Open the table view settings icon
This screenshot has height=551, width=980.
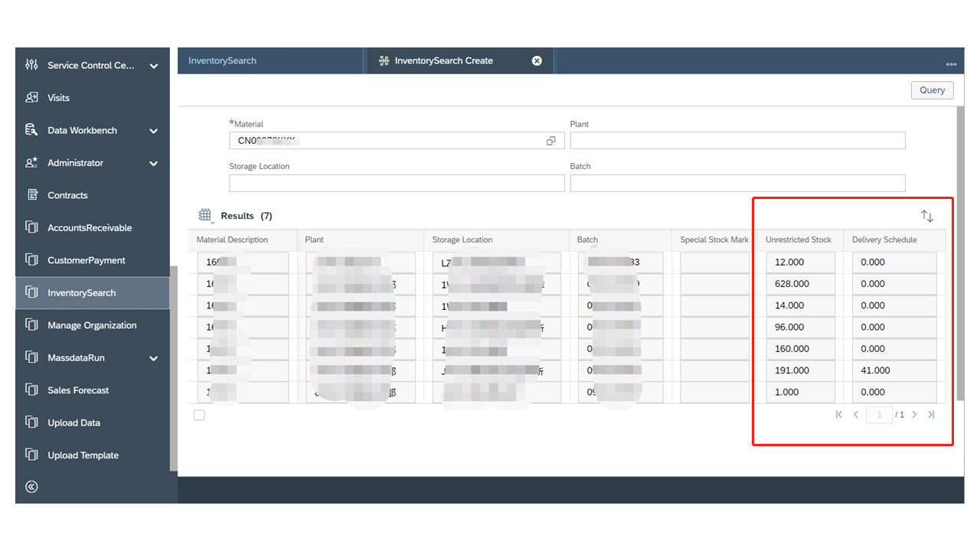point(205,216)
